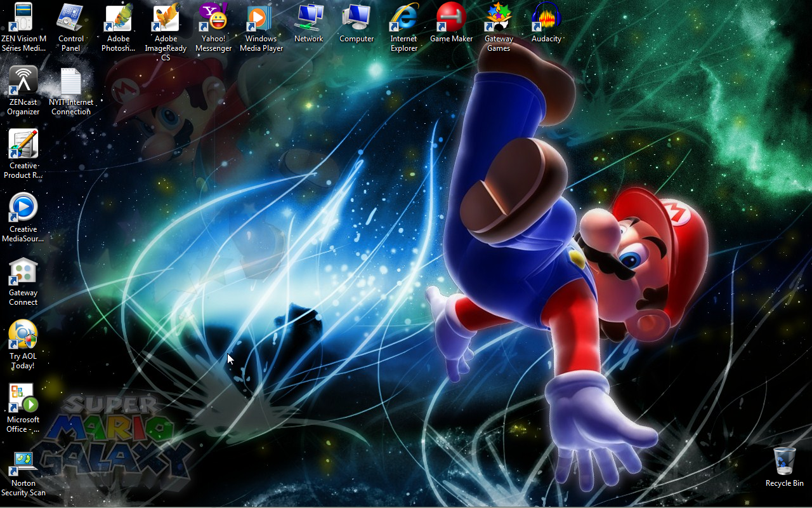Open ZENcast Organizer shortcut
The width and height of the screenshot is (812, 508).
[23, 81]
